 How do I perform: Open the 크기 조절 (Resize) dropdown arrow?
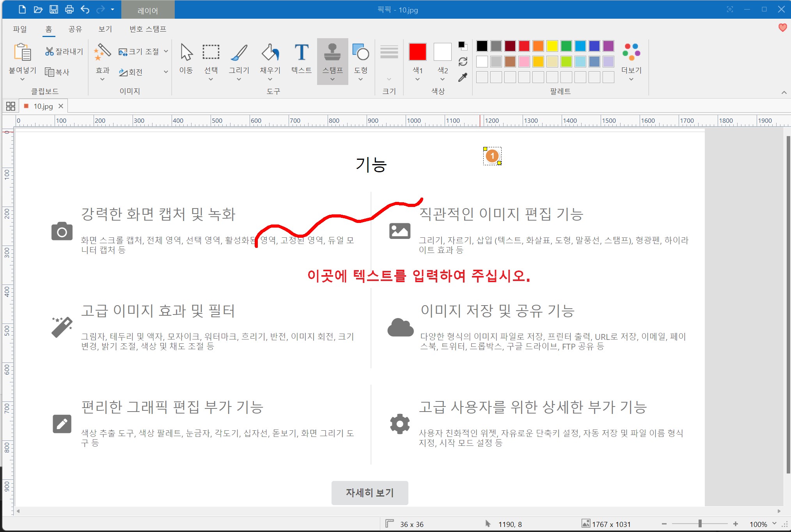pos(166,51)
